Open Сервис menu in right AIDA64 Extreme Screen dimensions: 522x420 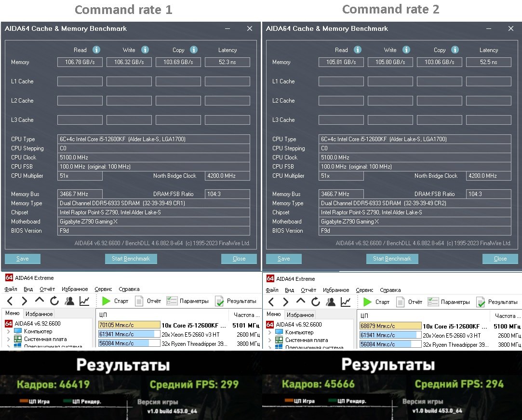(364, 290)
